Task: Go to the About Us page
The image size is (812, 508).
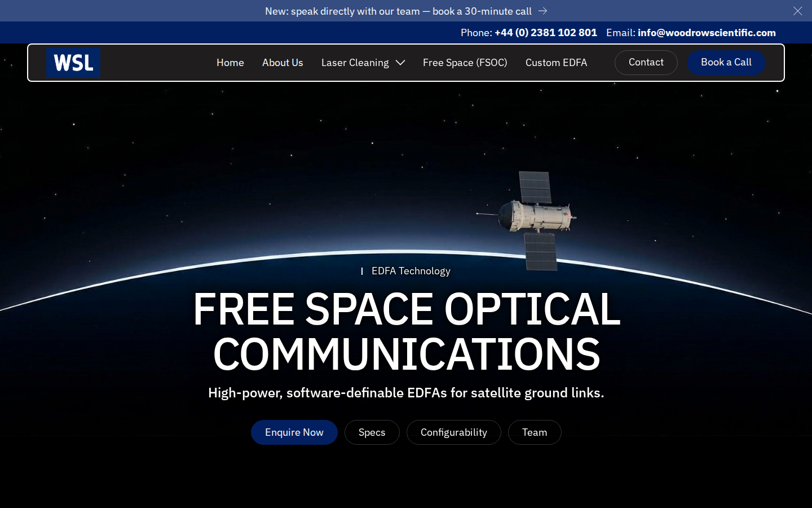Action: click(283, 63)
